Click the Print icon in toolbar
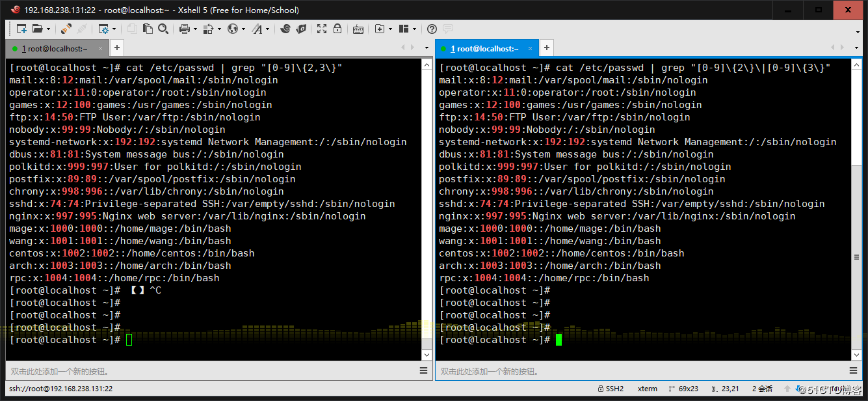The width and height of the screenshot is (868, 401). (184, 29)
